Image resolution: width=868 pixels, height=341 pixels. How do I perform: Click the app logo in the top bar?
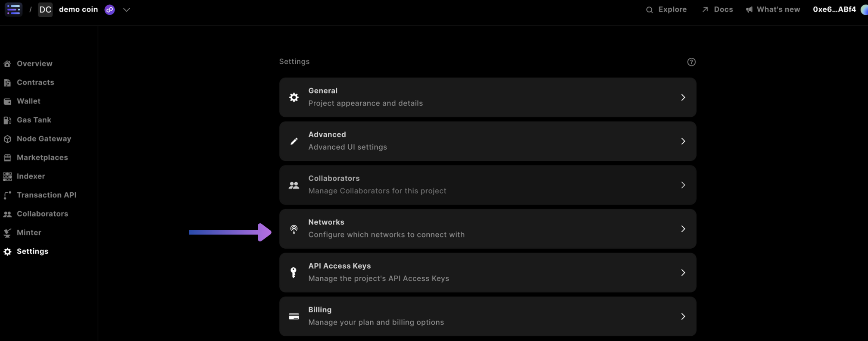point(13,9)
